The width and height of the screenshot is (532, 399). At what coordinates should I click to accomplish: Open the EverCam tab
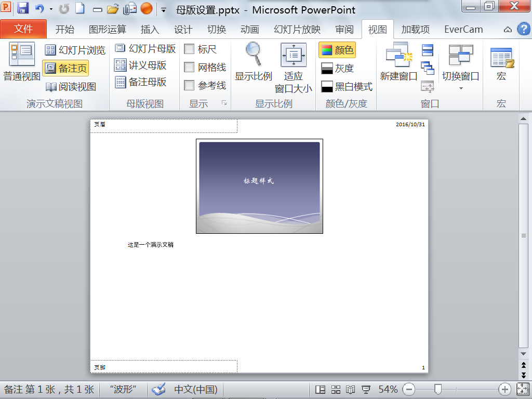(463, 30)
